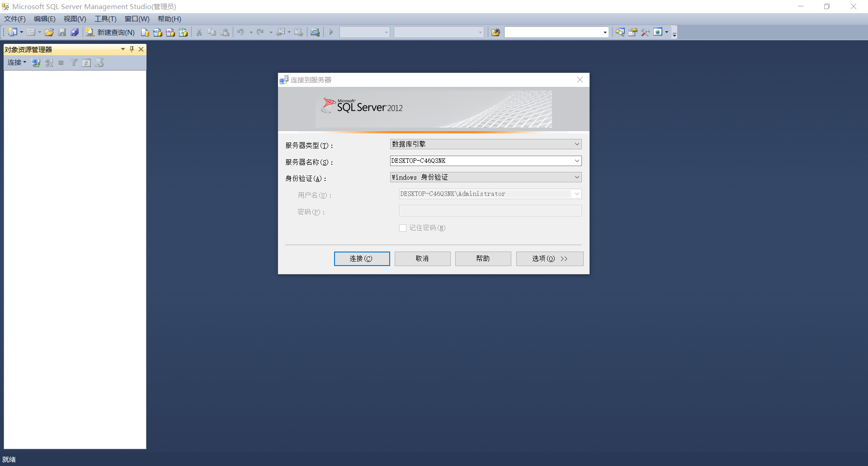This screenshot has width=868, height=466.
Task: Click the Copy icon in toolbar
Action: pyautogui.click(x=212, y=32)
